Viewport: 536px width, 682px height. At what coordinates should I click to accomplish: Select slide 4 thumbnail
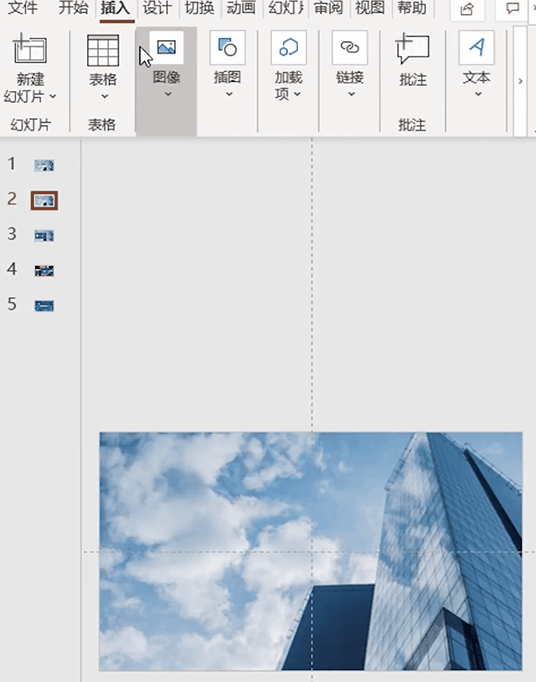[x=44, y=271]
